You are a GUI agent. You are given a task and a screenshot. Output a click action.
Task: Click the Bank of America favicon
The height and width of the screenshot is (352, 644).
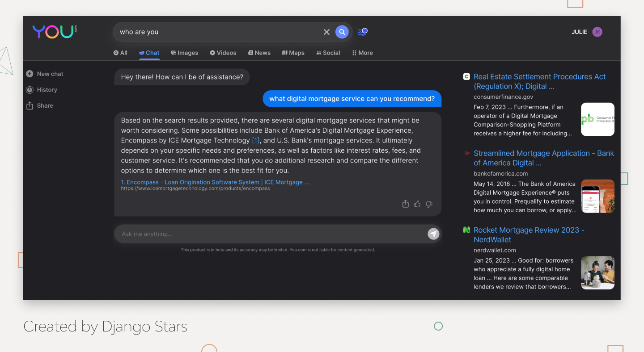coord(466,153)
